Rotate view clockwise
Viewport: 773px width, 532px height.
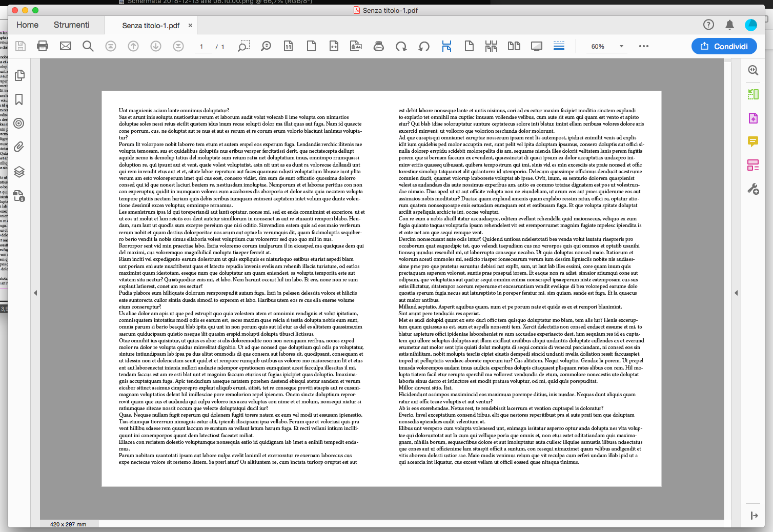coord(401,46)
